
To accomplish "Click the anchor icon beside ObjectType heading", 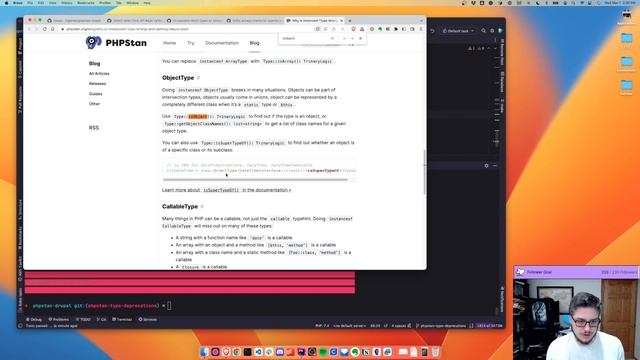I will coord(198,78).
